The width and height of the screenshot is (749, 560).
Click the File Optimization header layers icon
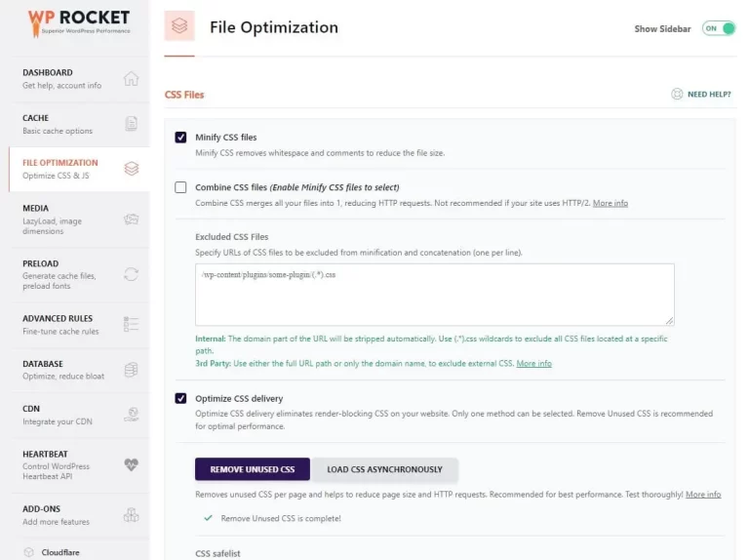[179, 25]
